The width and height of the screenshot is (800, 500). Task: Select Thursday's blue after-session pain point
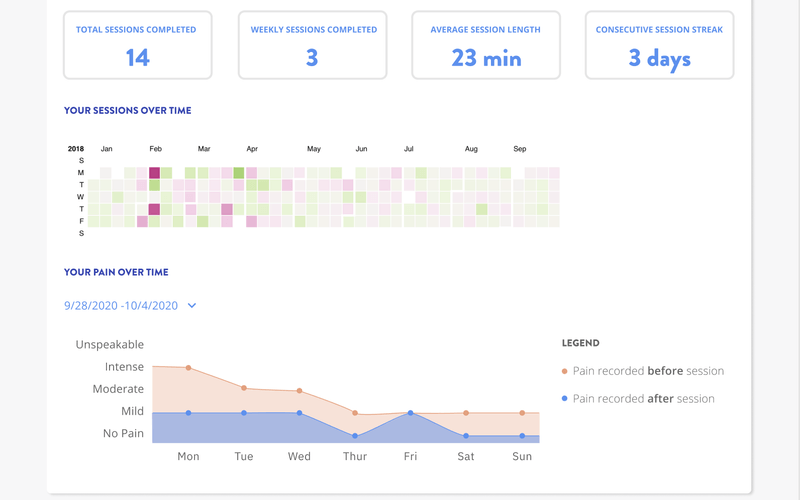point(355,436)
